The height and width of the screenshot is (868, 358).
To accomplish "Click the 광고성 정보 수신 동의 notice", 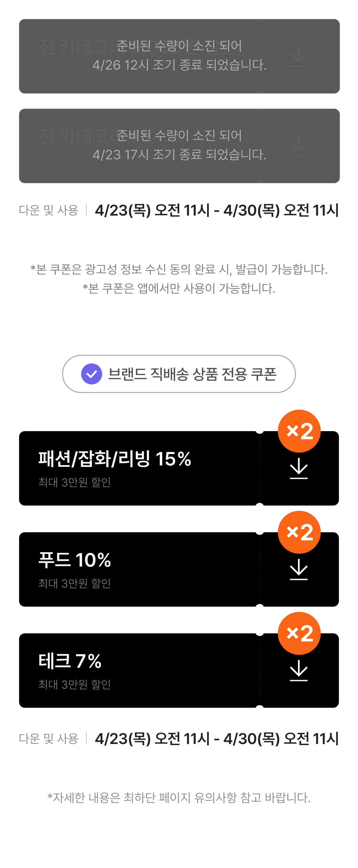I will coord(179,269).
